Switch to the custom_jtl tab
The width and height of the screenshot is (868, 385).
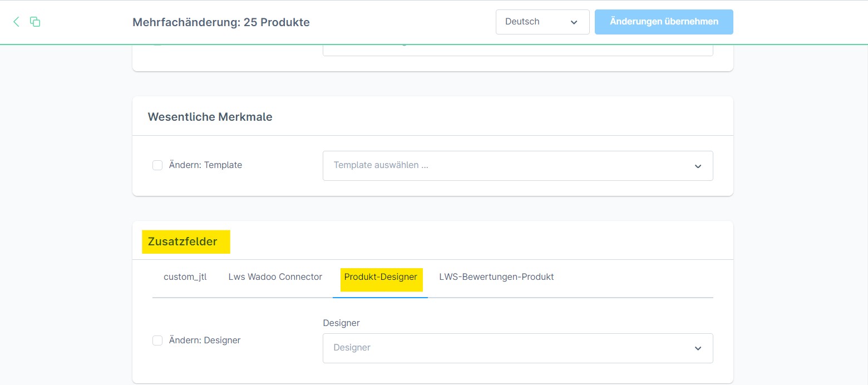tap(185, 277)
